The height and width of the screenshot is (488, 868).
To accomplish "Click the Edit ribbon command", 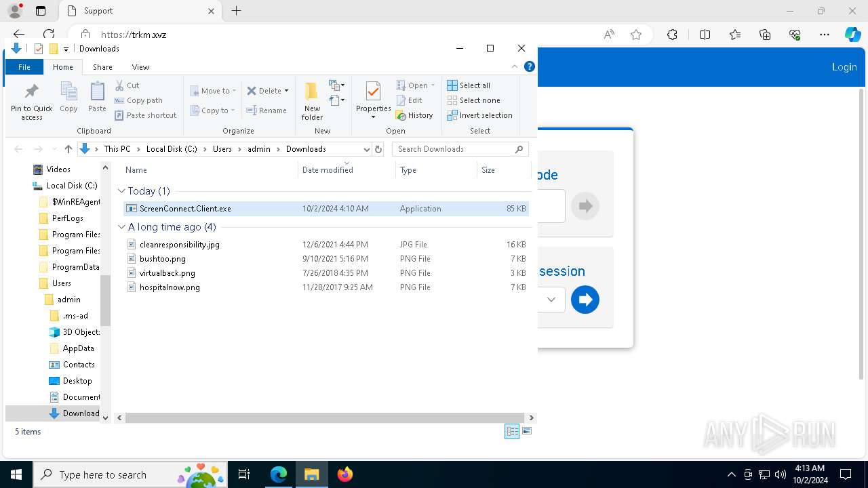I will (409, 100).
